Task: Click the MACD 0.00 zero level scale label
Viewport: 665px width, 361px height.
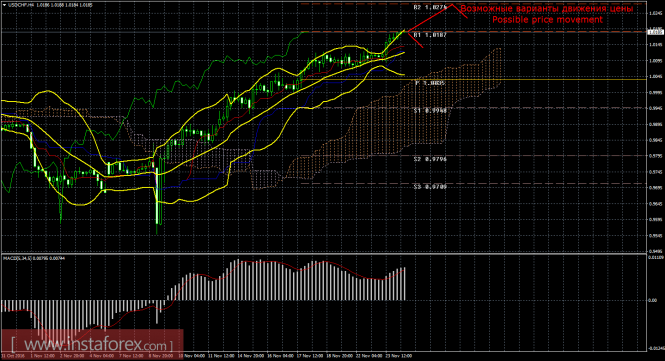Action: click(653, 300)
